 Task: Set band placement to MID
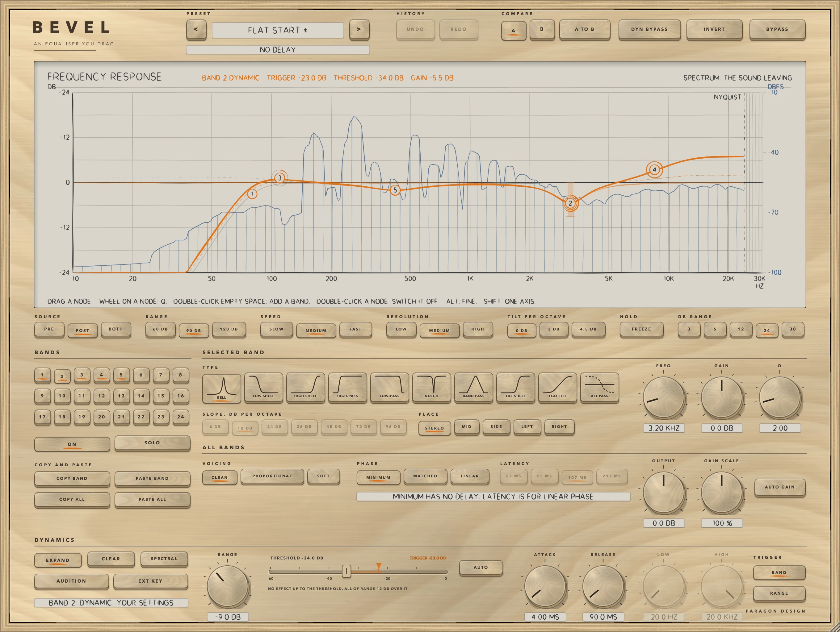[467, 427]
